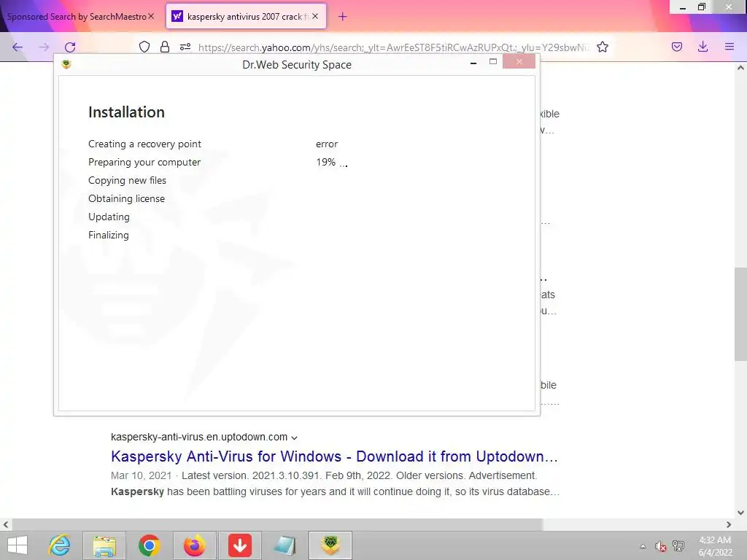Close the Dr.Web Security Space installer

[519, 61]
